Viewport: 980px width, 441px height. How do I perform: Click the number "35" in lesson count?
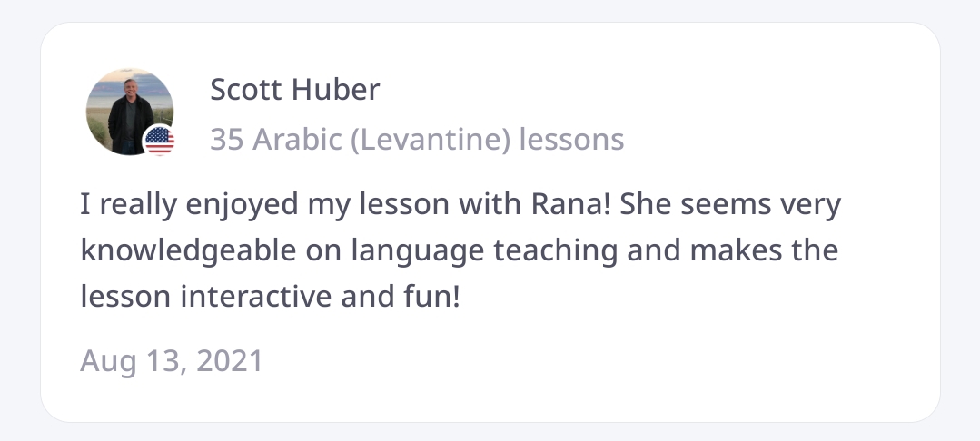click(227, 140)
